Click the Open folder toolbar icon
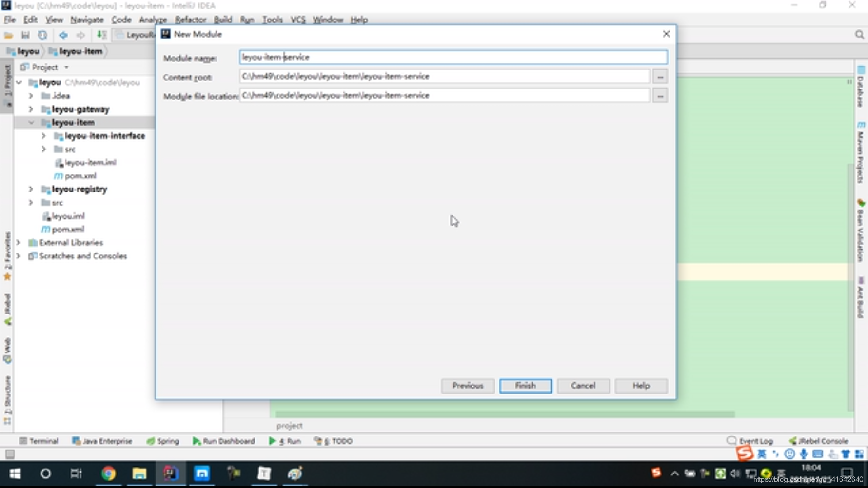 point(8,35)
